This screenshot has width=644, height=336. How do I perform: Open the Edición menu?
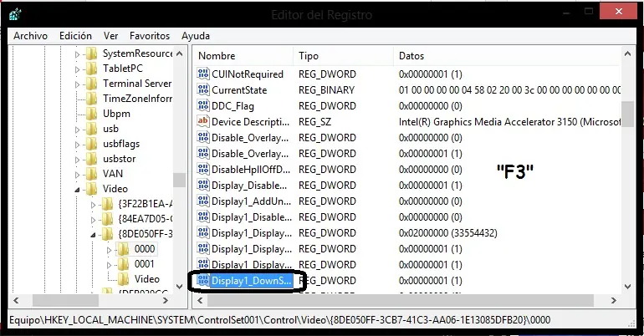(75, 36)
